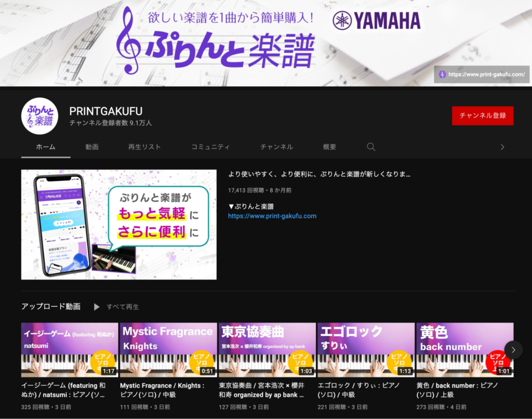This screenshot has width=532, height=419.
Task: Open the ホーム tab
Action: (x=46, y=147)
